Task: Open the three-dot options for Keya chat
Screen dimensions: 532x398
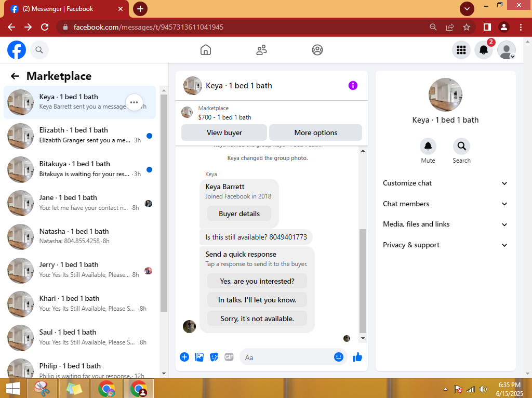Action: 134,102
